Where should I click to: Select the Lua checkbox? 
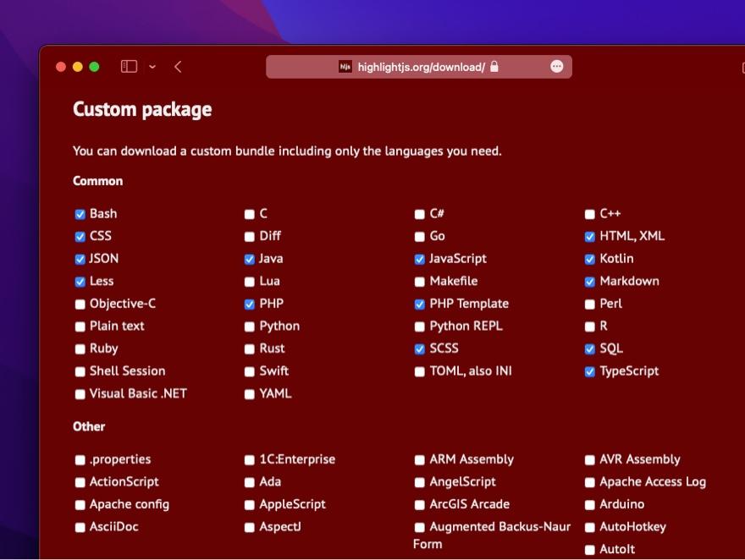[x=250, y=282]
